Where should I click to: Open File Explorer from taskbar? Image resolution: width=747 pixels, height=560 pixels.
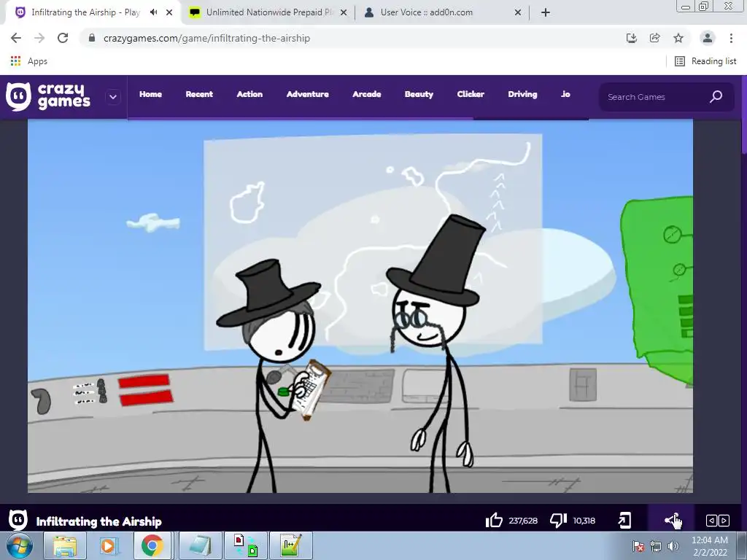(x=65, y=545)
